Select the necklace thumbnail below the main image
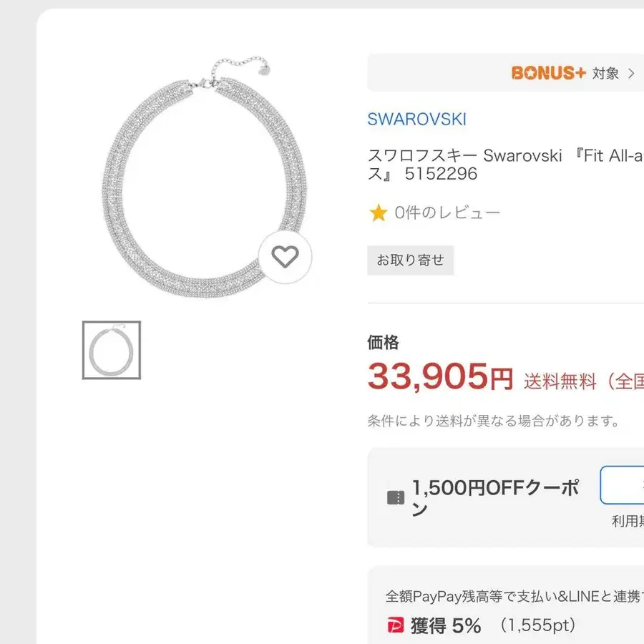Viewport: 644px width, 644px height. (112, 350)
